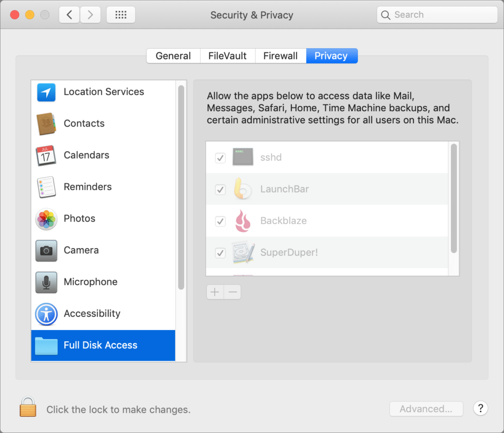
Task: Go back with the left chevron
Action: (x=69, y=15)
